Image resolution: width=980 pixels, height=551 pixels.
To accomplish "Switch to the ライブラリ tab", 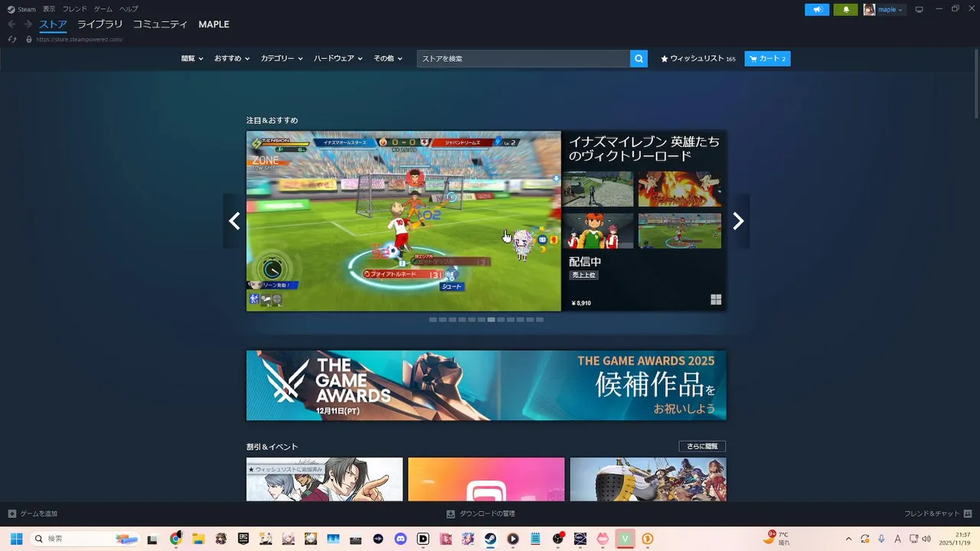I will pos(100,24).
